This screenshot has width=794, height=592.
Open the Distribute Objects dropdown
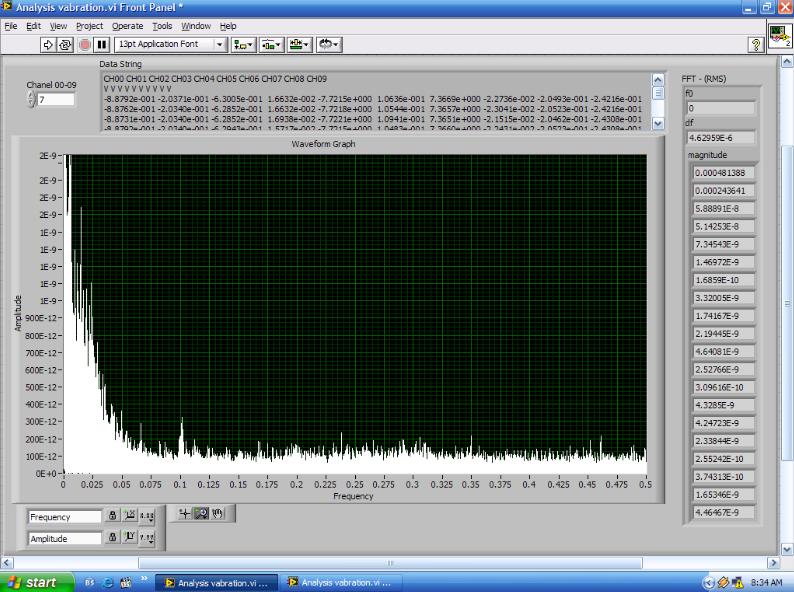(271, 45)
